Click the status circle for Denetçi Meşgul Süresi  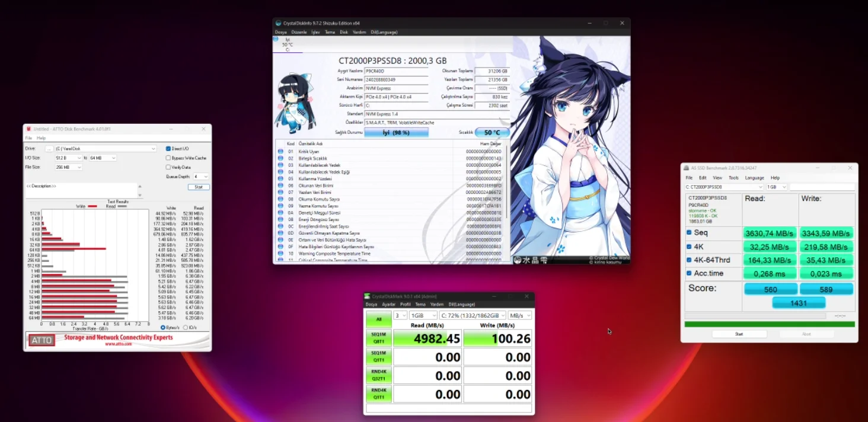(x=280, y=213)
